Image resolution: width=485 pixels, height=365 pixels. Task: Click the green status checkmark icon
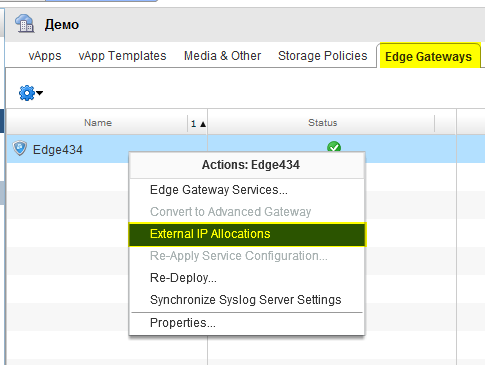[334, 147]
